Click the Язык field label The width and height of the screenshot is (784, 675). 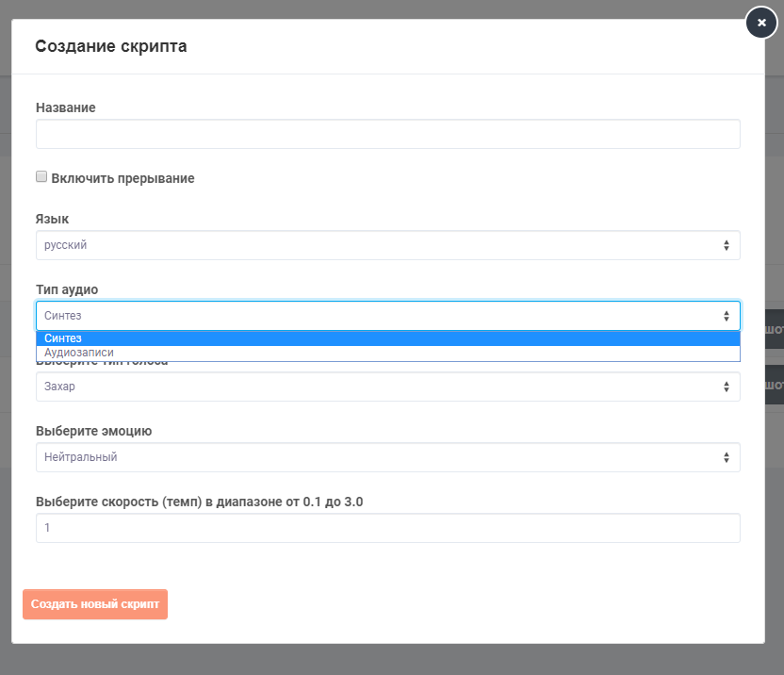(x=52, y=219)
